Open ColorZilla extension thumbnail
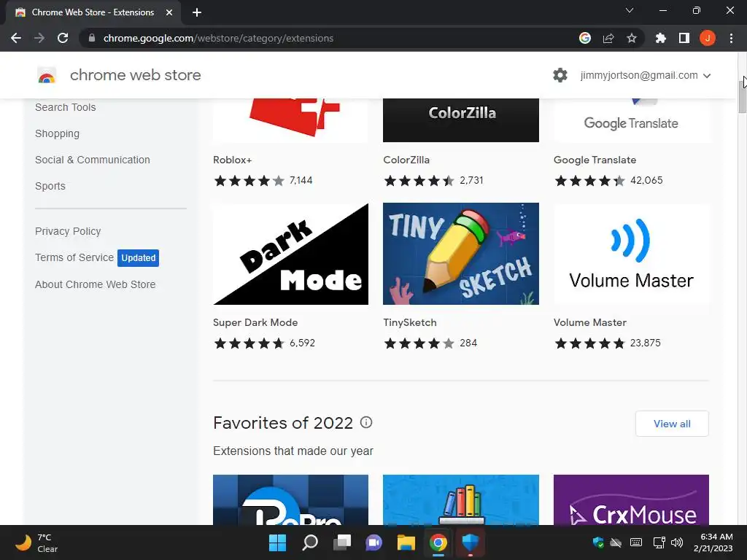The width and height of the screenshot is (747, 560). 461,120
